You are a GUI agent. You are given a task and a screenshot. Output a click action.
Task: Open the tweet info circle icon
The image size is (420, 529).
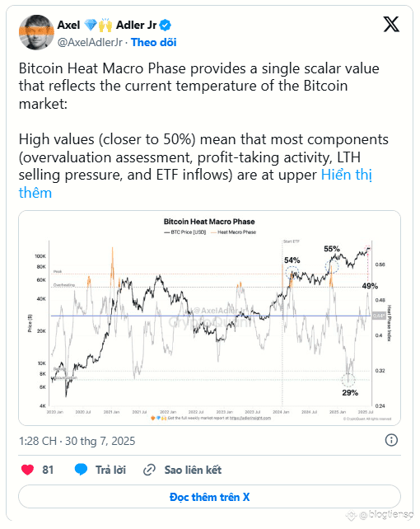point(391,440)
